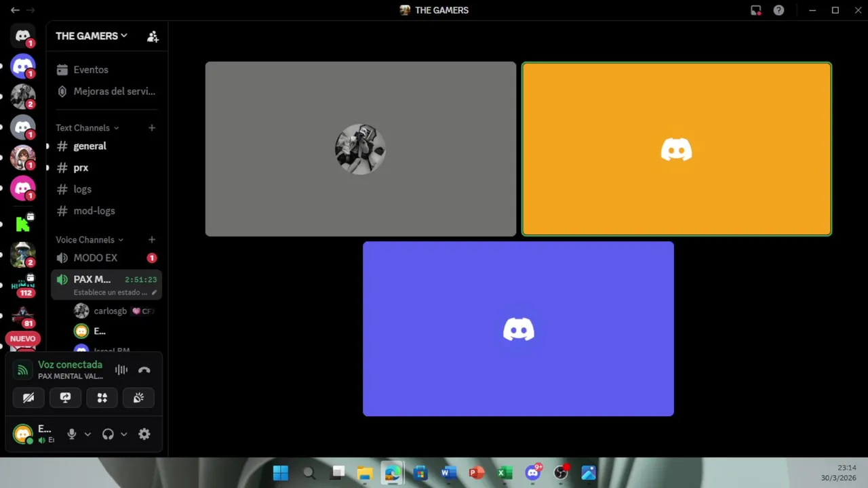The width and height of the screenshot is (868, 488).
Task: Open the Eventos calendar item
Action: 106,70
